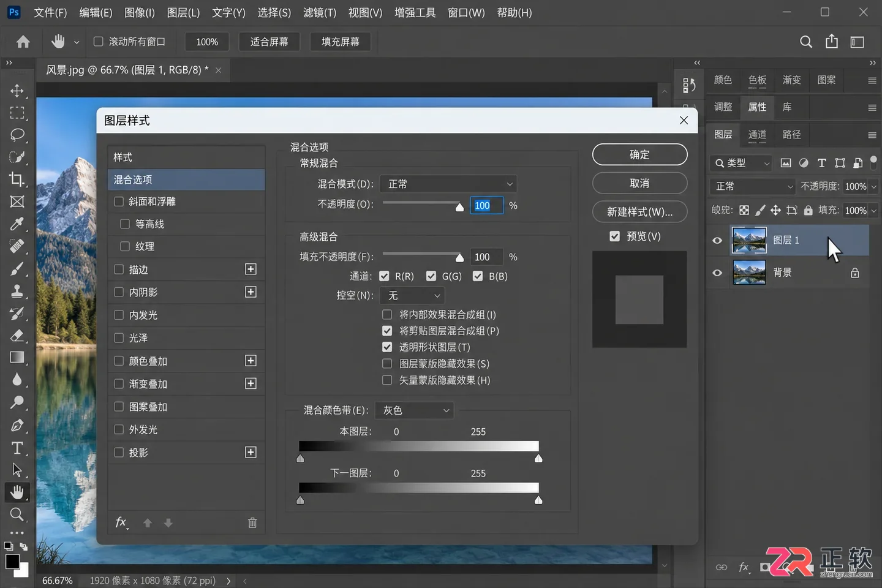Select the Pen tool
882x588 pixels.
17,425
